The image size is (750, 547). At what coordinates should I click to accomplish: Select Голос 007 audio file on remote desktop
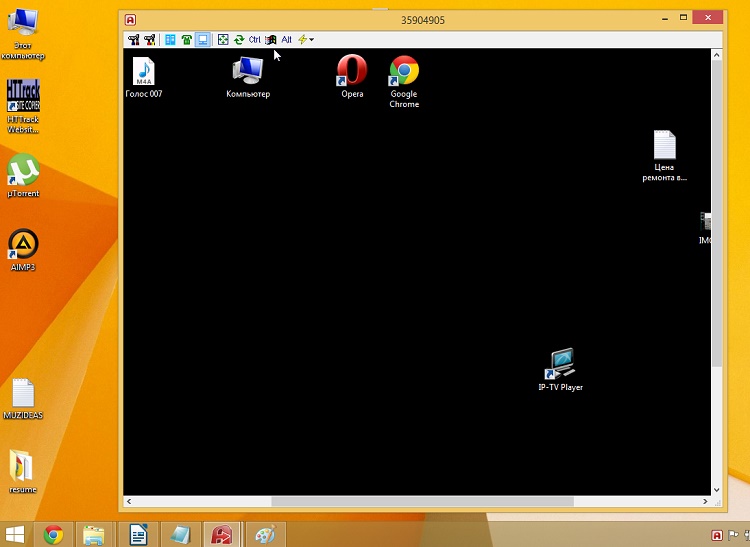pos(144,77)
